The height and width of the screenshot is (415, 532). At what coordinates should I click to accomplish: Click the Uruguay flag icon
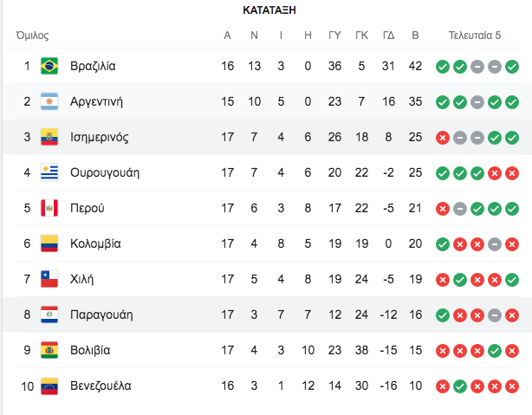pos(49,172)
